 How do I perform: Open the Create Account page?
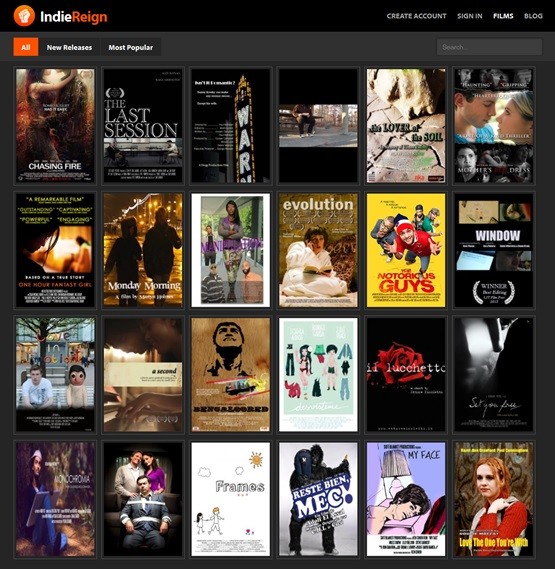pyautogui.click(x=416, y=16)
